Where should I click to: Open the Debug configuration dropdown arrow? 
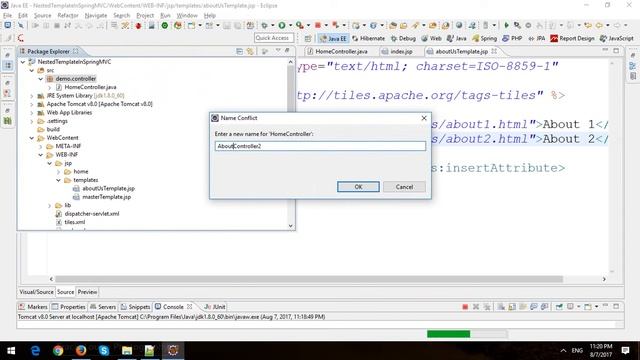tap(272, 26)
